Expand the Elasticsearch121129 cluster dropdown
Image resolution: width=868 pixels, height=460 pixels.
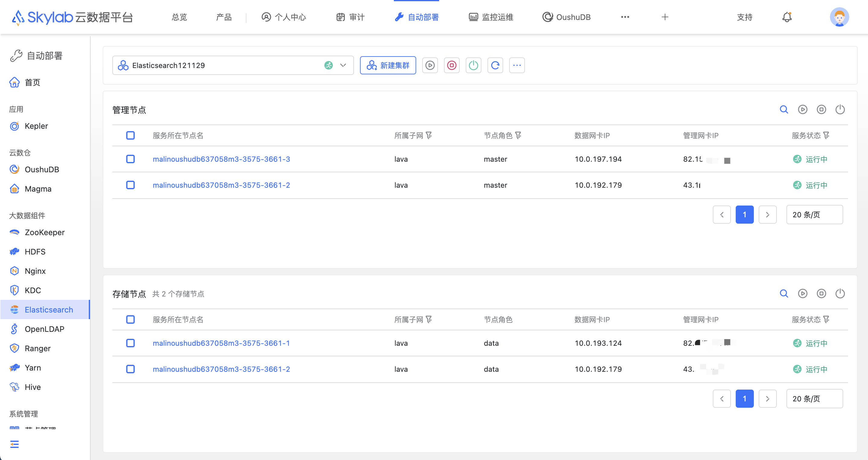pos(233,65)
